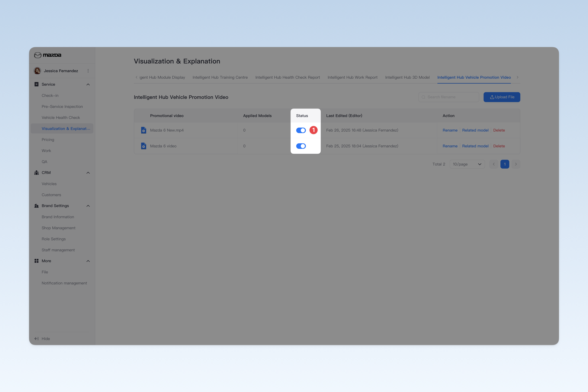This screenshot has width=588, height=392.
Task: Delete the Mazda 6 New.mp4 video
Action: click(499, 130)
